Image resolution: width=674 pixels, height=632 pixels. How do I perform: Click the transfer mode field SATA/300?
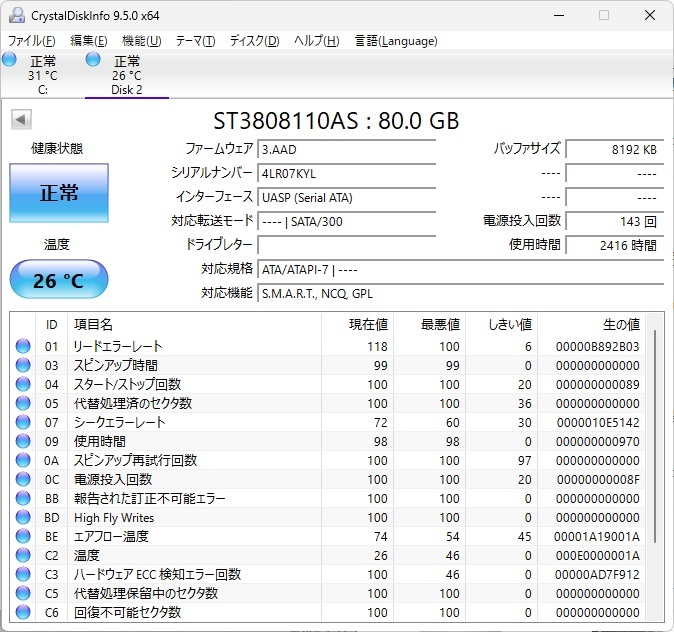click(346, 222)
